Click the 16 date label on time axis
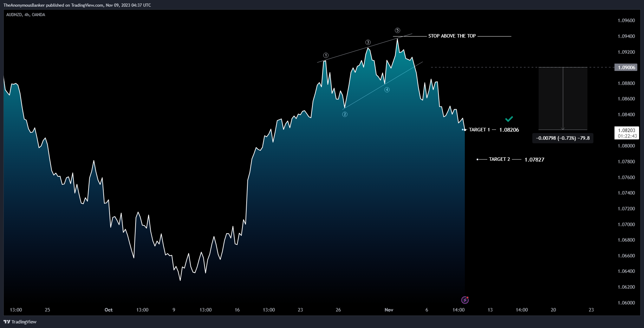The height and width of the screenshot is (328, 644). point(237,310)
